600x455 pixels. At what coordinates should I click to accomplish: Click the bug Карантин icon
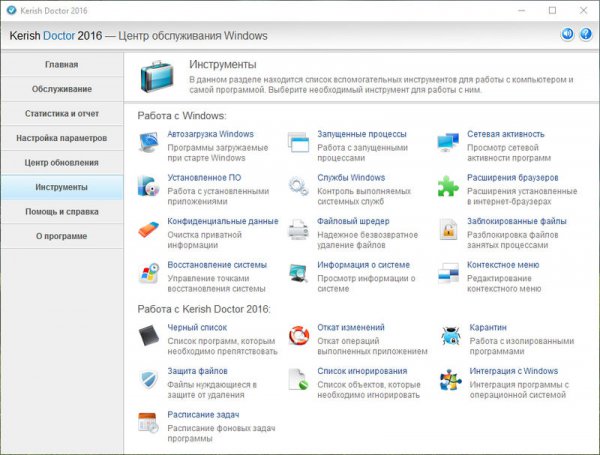click(450, 336)
